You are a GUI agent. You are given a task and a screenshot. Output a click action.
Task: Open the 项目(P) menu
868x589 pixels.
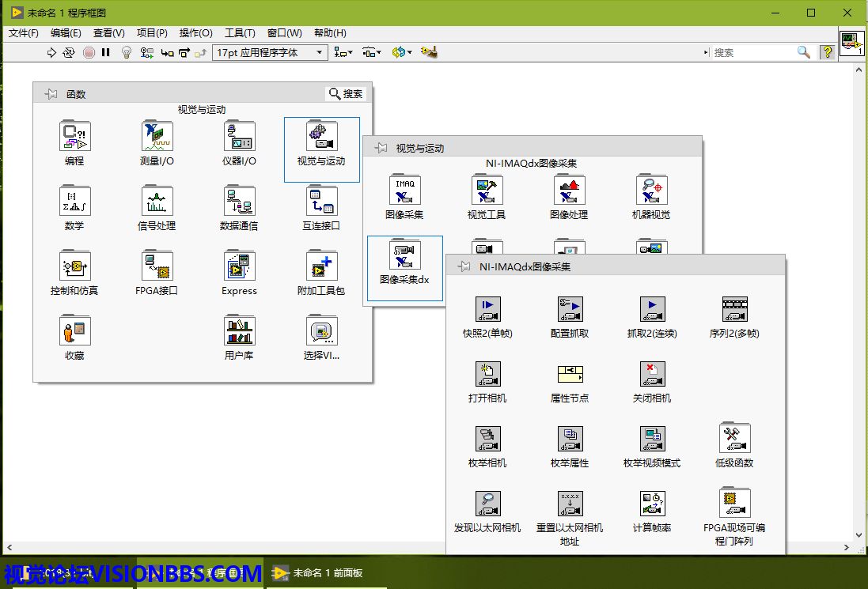[152, 33]
